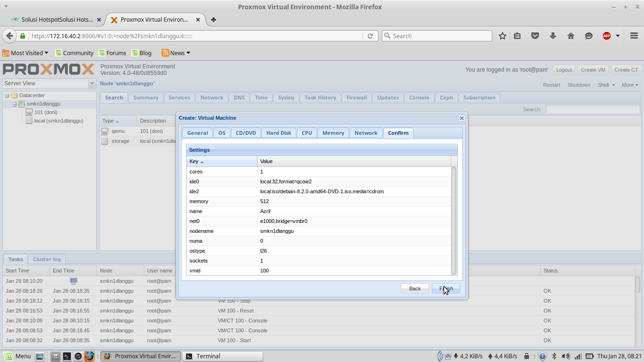Open the Summary tab of the node
644x362 pixels.
pyautogui.click(x=146, y=98)
